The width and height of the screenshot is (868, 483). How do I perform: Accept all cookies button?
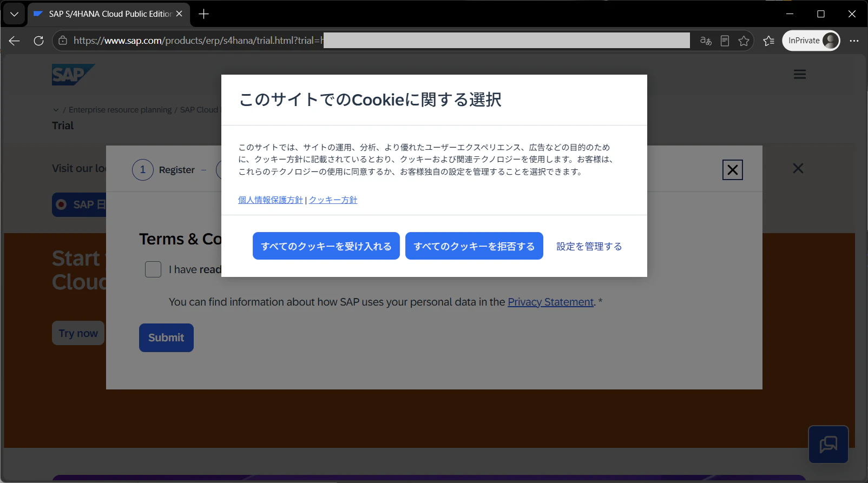point(326,246)
